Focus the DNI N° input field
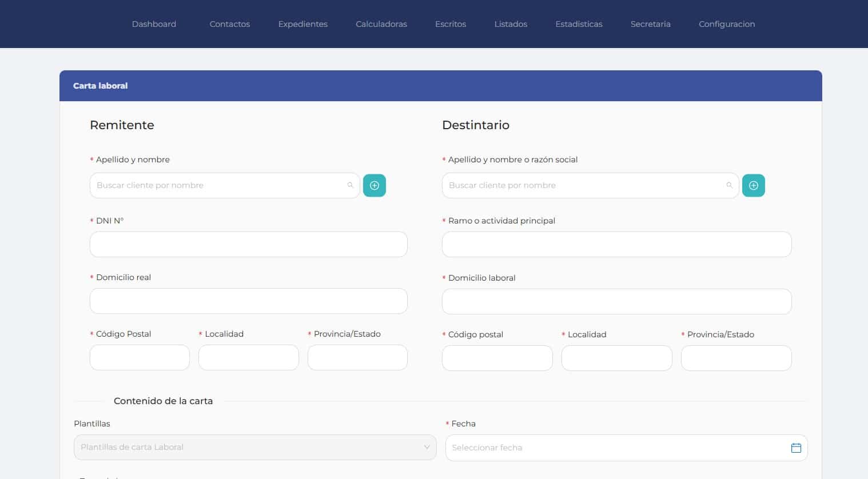This screenshot has width=868, height=479. click(x=248, y=244)
